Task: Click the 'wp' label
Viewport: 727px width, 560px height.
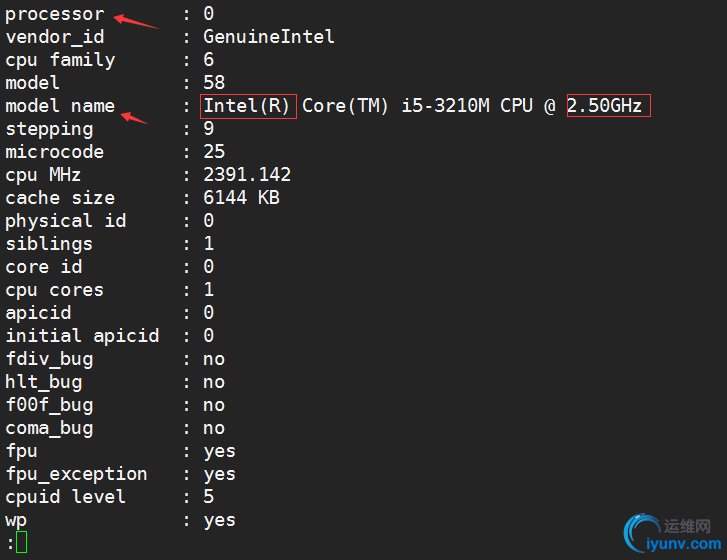Action: [x=16, y=521]
